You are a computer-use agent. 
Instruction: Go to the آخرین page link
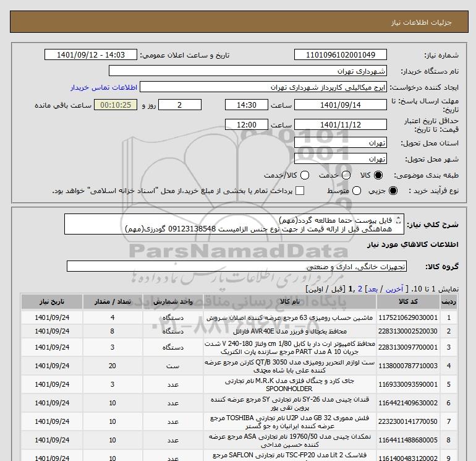(394, 289)
